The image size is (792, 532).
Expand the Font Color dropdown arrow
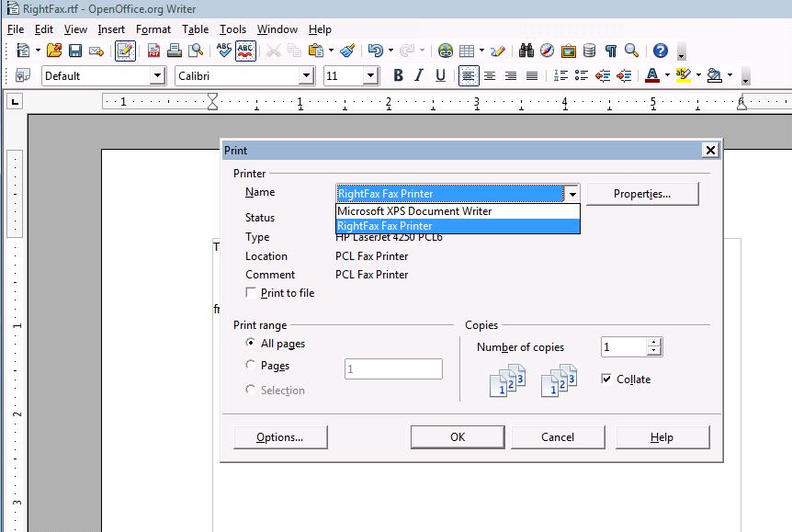click(x=667, y=75)
